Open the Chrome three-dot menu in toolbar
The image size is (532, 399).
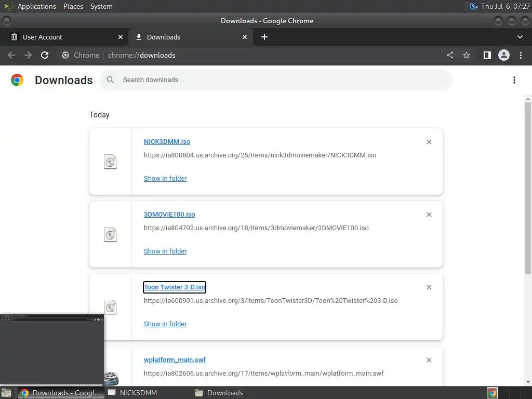521,55
